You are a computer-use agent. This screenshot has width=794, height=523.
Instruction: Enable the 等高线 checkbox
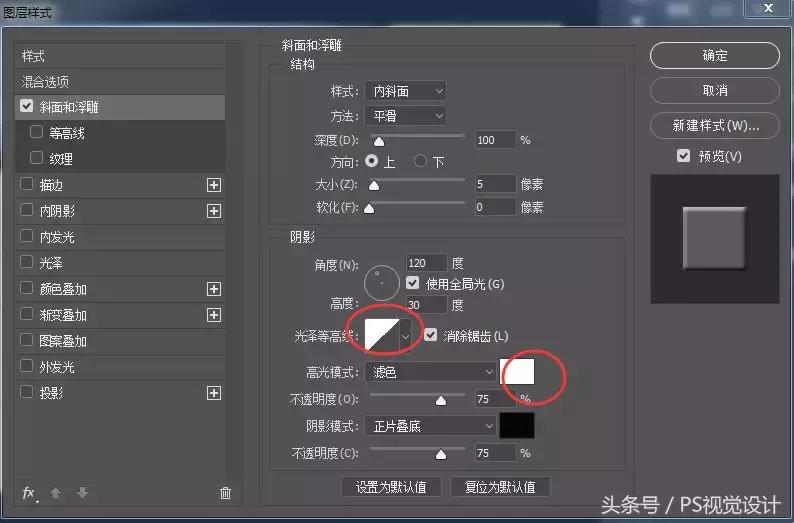point(36,132)
